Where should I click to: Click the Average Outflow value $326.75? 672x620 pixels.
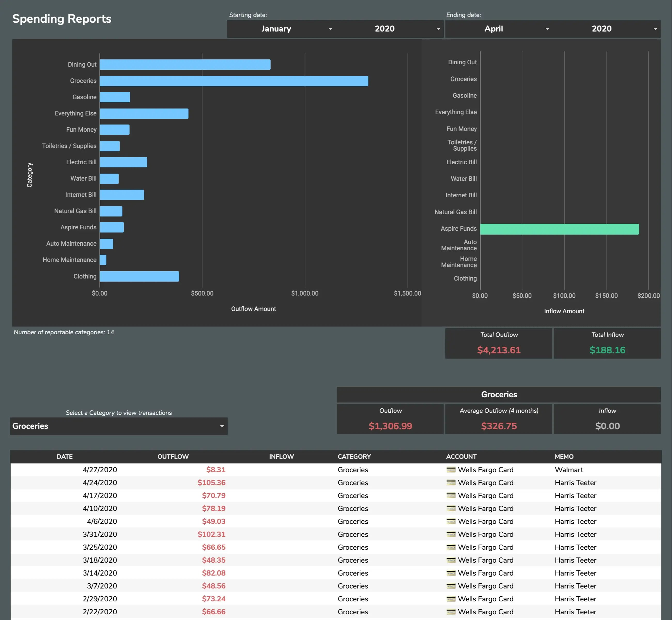pyautogui.click(x=499, y=426)
